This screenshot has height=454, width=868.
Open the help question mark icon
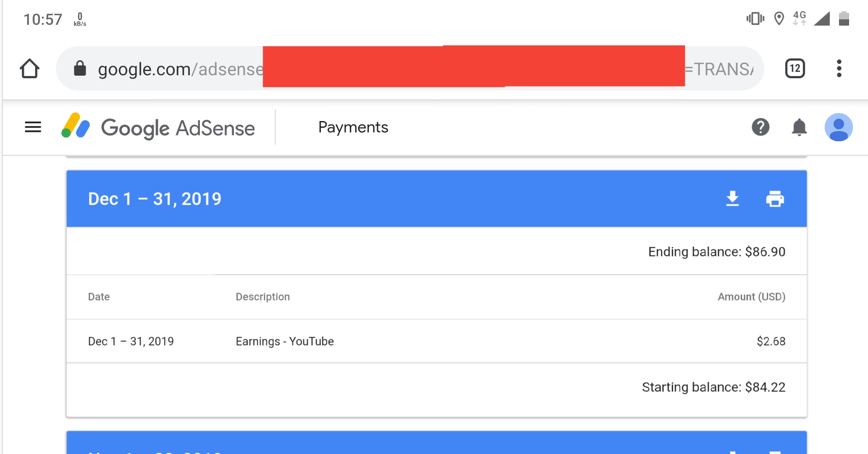click(760, 127)
